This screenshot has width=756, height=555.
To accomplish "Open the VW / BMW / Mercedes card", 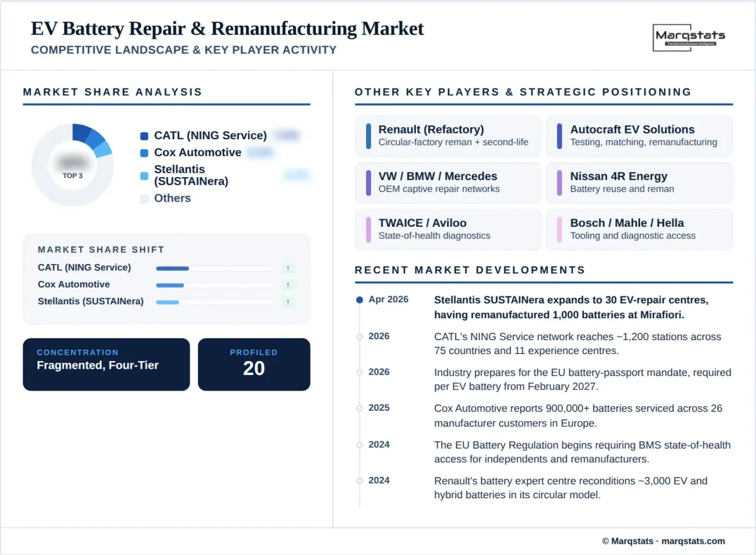I will [x=448, y=183].
